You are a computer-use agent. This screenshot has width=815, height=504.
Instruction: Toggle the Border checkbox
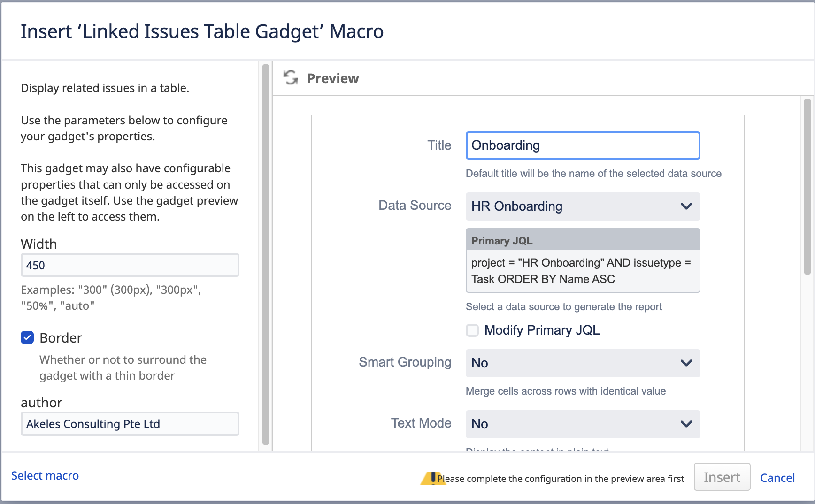point(27,337)
